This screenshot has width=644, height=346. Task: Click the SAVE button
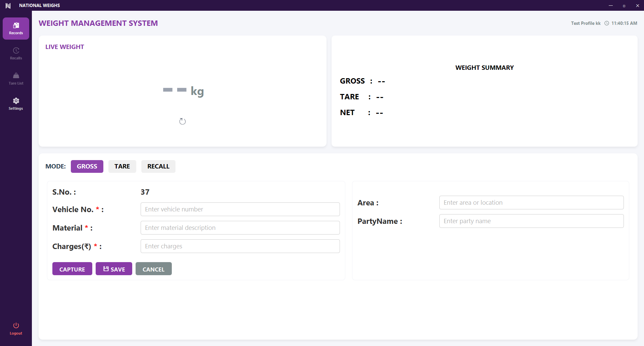[114, 269]
